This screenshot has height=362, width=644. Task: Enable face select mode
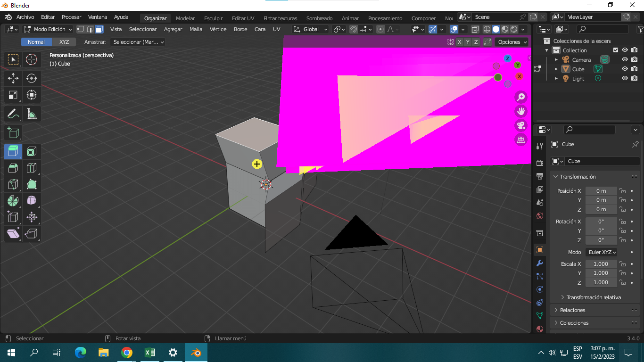point(99,29)
